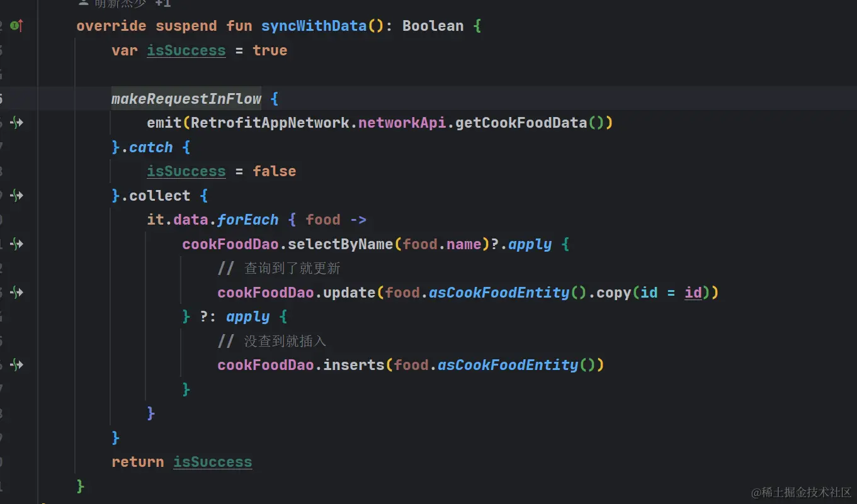
Task: Place the cursor on the syncWithData function name
Action: 314,26
